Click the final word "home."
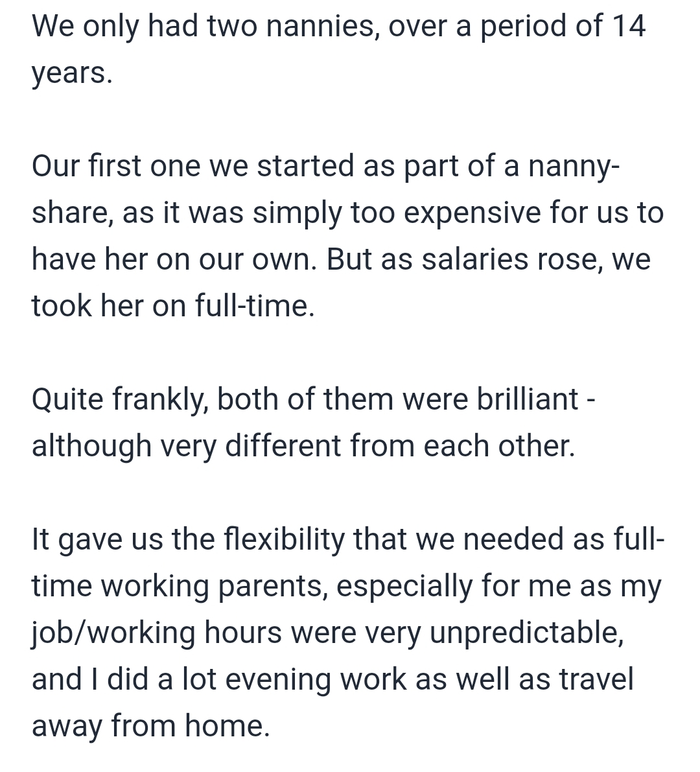This screenshot has width=700, height=772. click(x=227, y=725)
